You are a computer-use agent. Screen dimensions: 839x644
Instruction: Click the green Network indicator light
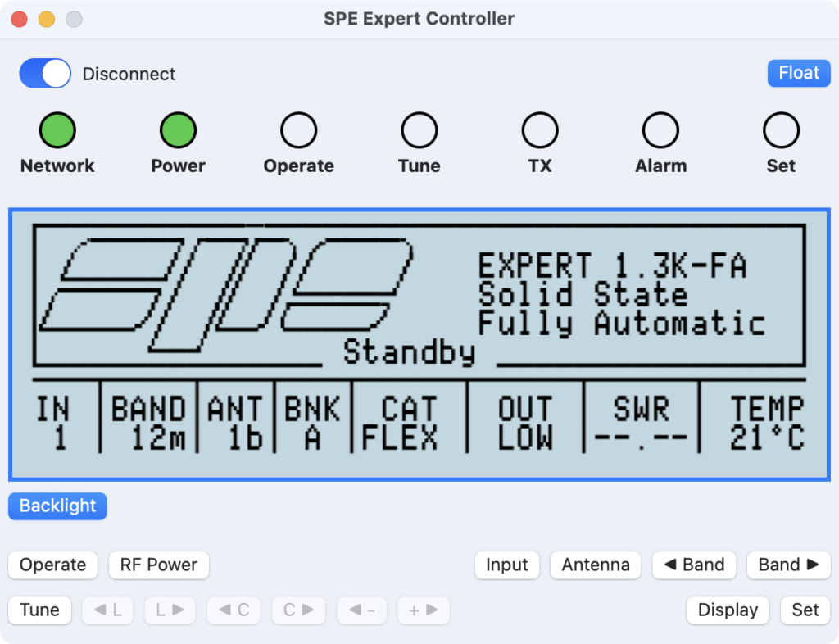[57, 130]
